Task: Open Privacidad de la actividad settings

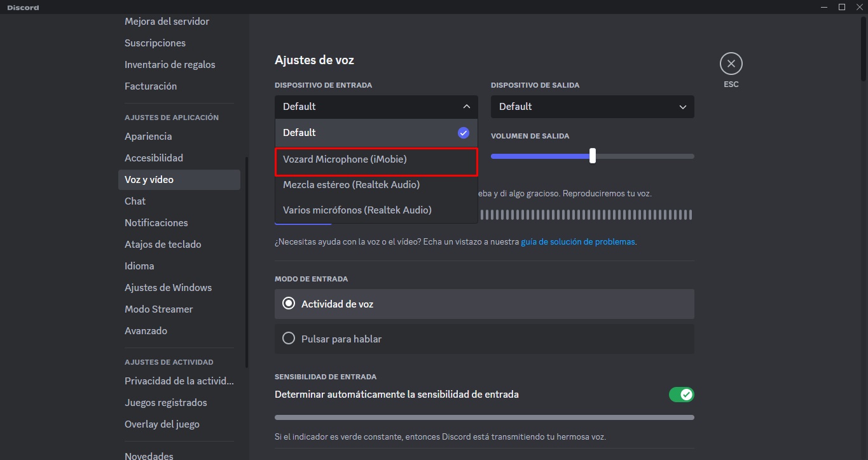Action: 179,381
